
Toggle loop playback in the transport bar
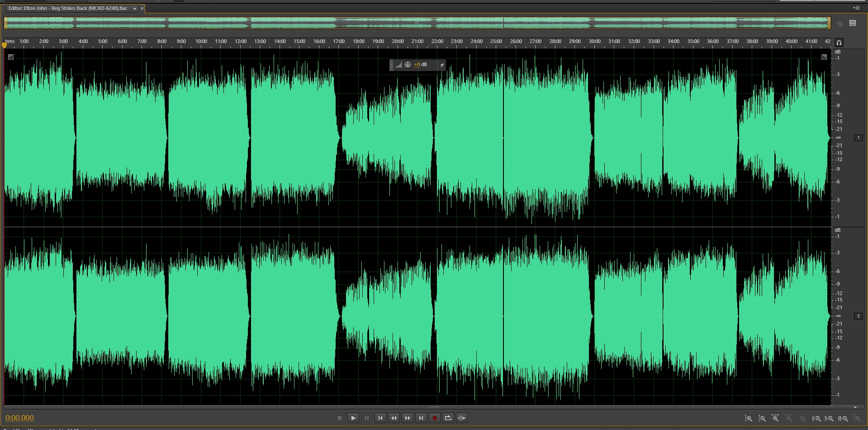click(448, 418)
